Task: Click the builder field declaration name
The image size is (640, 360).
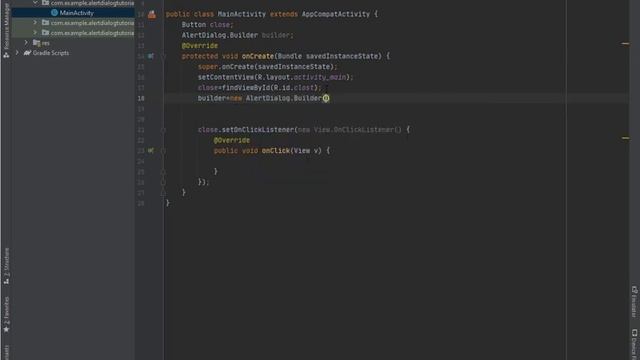Action: pyautogui.click(x=276, y=35)
